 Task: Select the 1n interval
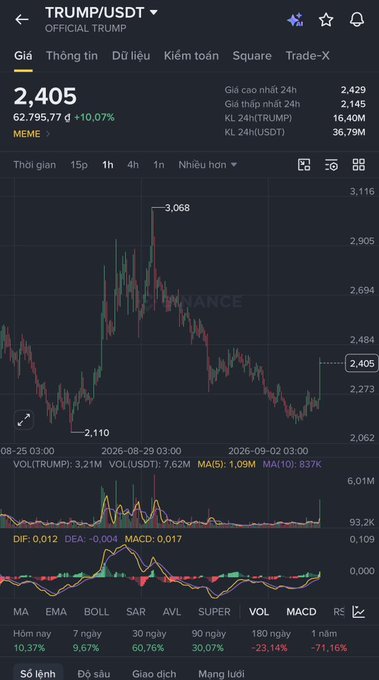click(159, 165)
